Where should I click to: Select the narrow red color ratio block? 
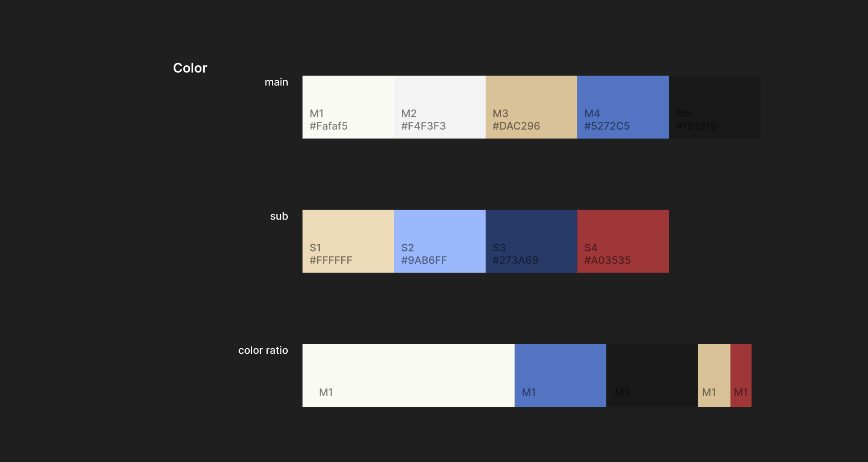741,375
